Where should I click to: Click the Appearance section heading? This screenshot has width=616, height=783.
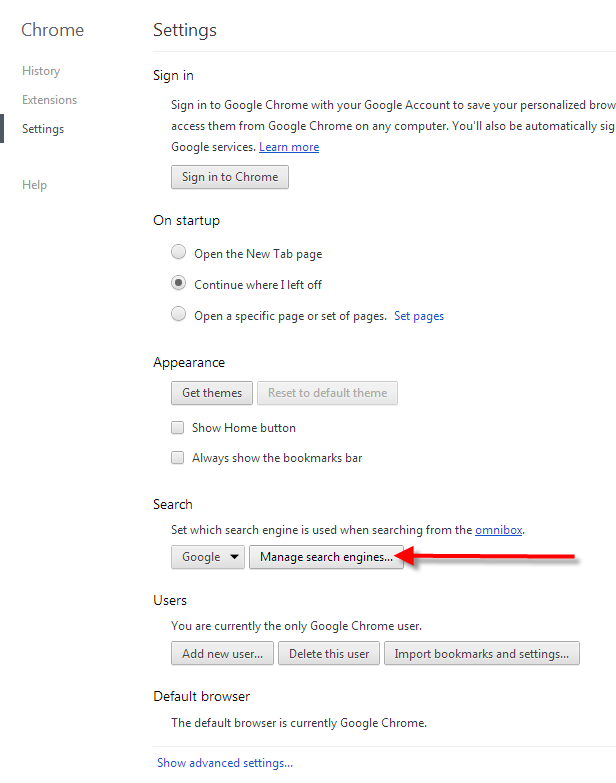[189, 363]
